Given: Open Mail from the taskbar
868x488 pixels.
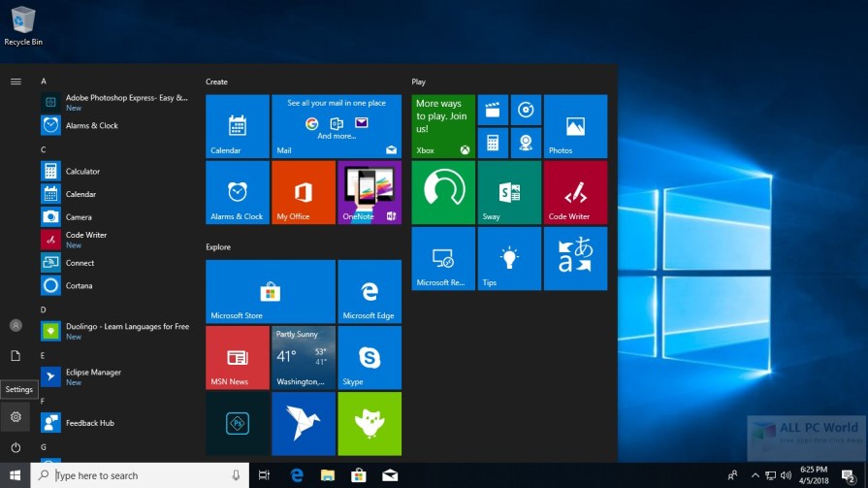Looking at the screenshot, I should [390, 475].
